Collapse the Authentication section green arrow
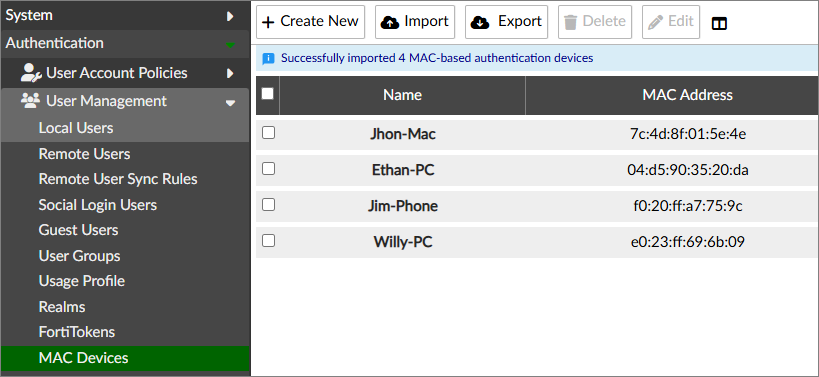 click(230, 46)
